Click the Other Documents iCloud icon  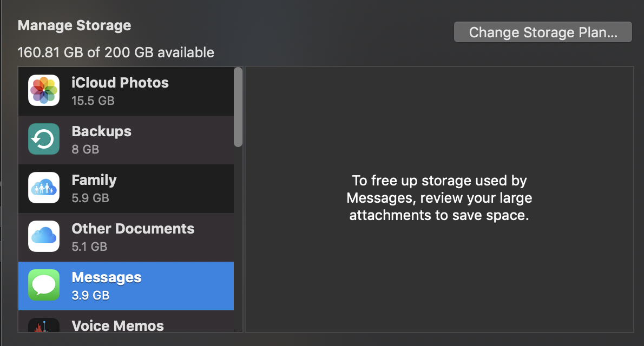[44, 237]
